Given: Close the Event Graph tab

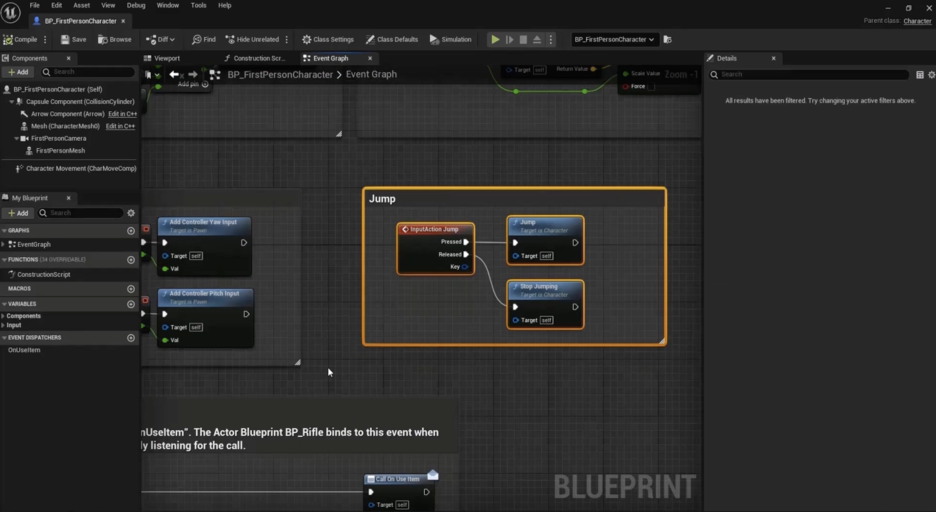Looking at the screenshot, I should click(x=370, y=58).
